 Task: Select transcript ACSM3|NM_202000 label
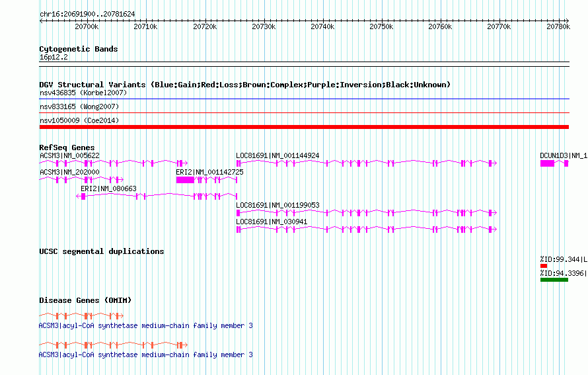[x=70, y=172]
